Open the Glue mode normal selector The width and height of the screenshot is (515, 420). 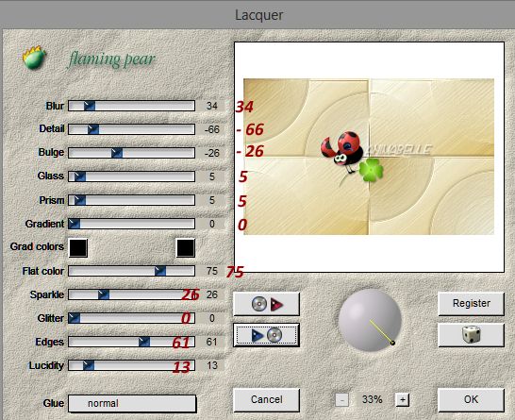[x=132, y=403]
